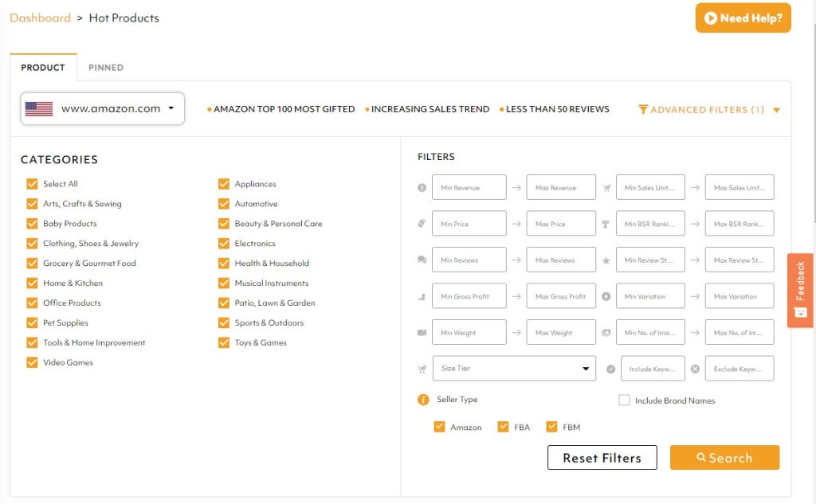Click the sales units cart icon
This screenshot has width=816, height=504.
pyautogui.click(x=606, y=188)
